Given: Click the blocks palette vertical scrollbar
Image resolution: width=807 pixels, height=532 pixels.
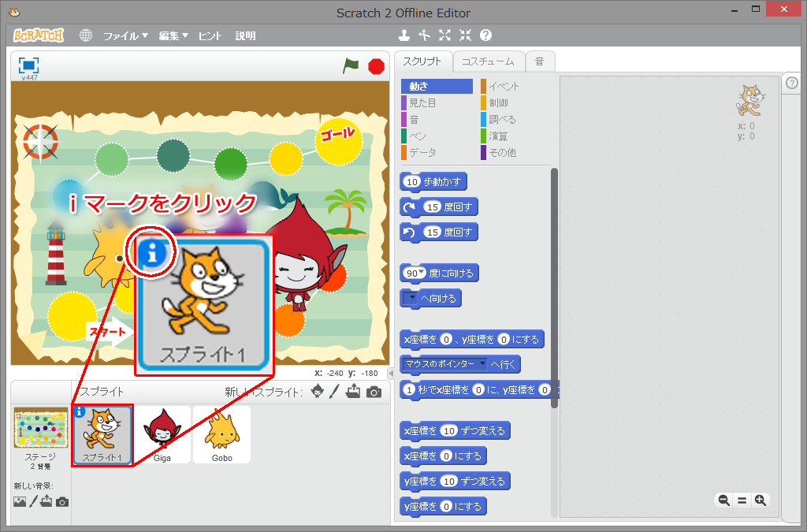Looking at the screenshot, I should pyautogui.click(x=554, y=288).
